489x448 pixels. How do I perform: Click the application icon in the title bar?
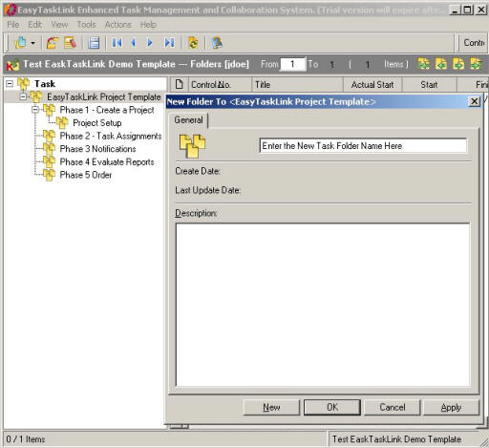point(11,10)
